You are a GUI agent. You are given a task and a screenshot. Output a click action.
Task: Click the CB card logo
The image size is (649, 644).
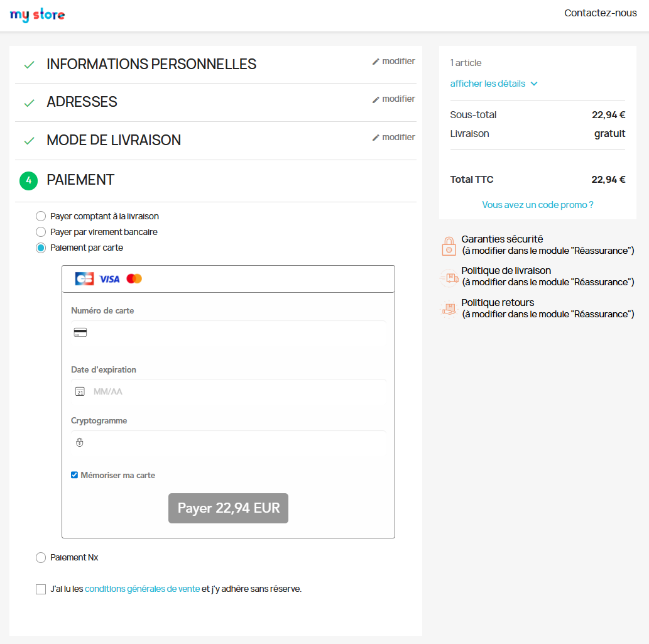[84, 278]
